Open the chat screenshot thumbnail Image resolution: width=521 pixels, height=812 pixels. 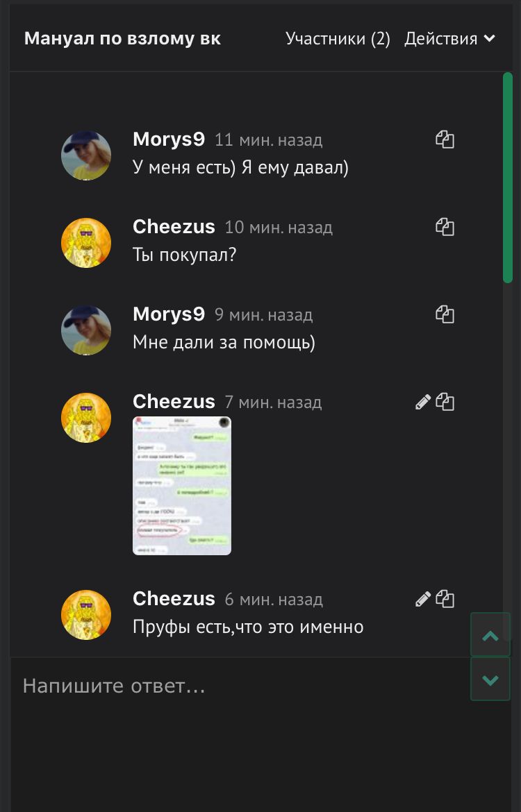point(182,486)
